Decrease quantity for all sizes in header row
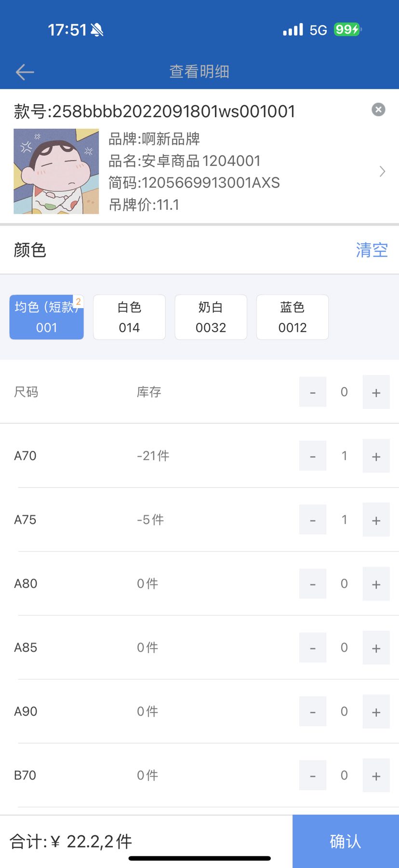399x868 pixels. [313, 393]
